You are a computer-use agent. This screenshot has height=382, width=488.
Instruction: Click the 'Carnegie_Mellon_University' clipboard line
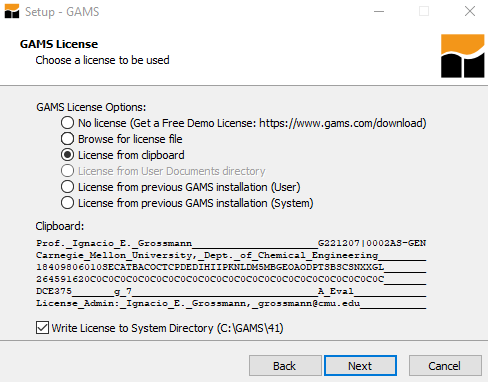[x=231, y=255]
